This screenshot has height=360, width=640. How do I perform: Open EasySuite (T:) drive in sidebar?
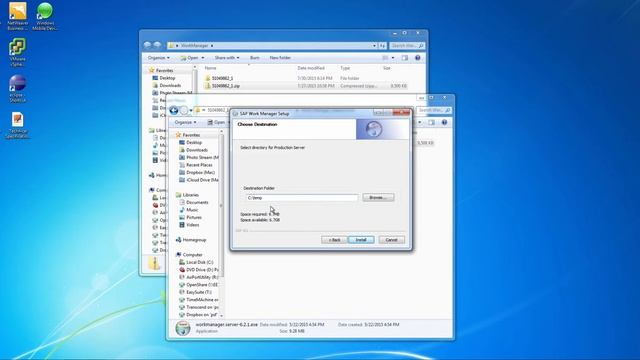coord(195,292)
